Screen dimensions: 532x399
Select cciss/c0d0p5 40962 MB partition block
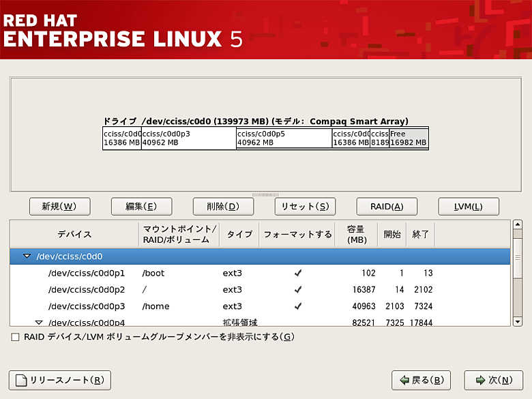pyautogui.click(x=284, y=138)
